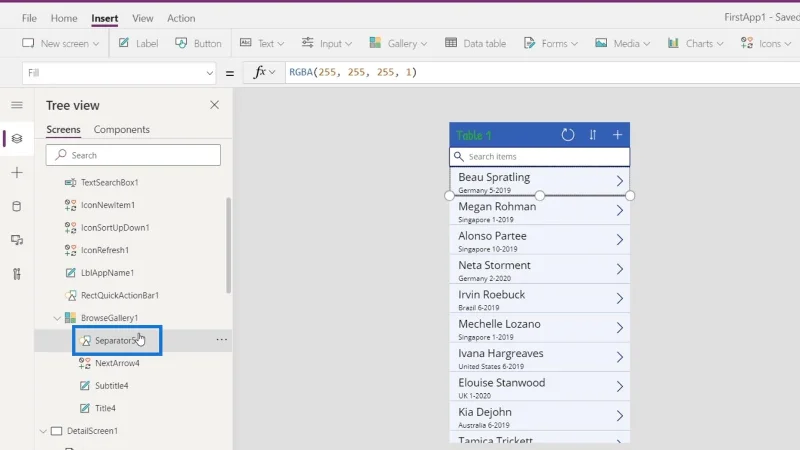Screen dimensions: 800x450
Task: Open the Tree view layers icon
Action: tap(17, 139)
